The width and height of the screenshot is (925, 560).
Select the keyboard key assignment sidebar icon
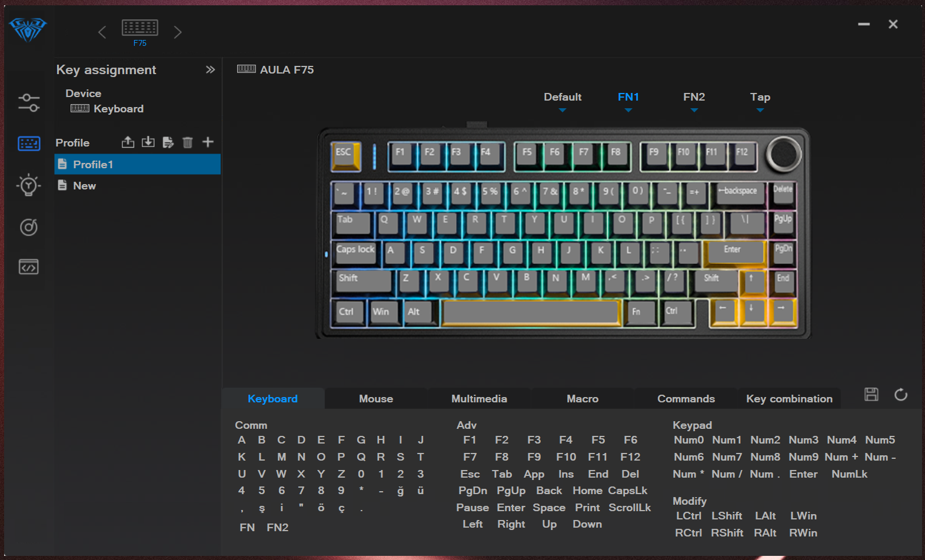click(x=29, y=144)
